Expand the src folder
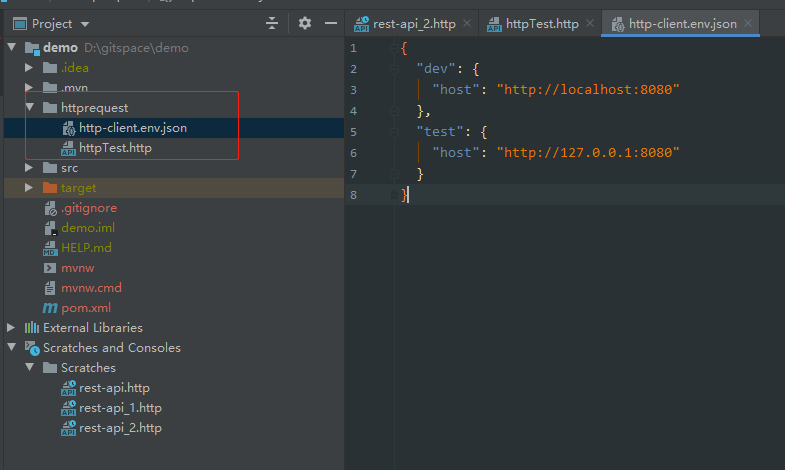Screen dimensions: 785x470 pos(30,167)
